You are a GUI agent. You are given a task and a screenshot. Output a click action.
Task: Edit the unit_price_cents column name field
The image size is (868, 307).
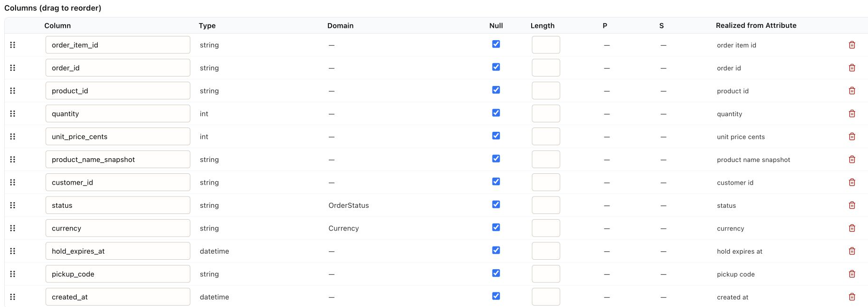point(118,136)
